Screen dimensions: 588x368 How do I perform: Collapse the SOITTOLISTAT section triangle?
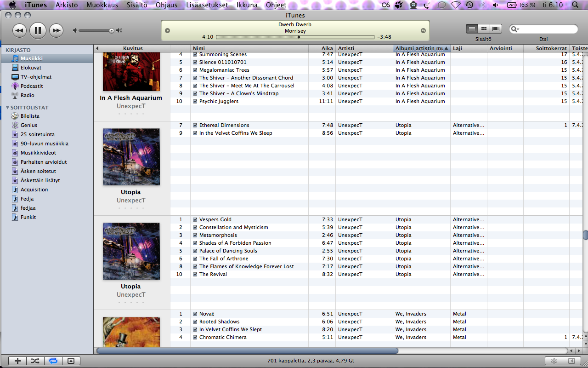point(7,108)
